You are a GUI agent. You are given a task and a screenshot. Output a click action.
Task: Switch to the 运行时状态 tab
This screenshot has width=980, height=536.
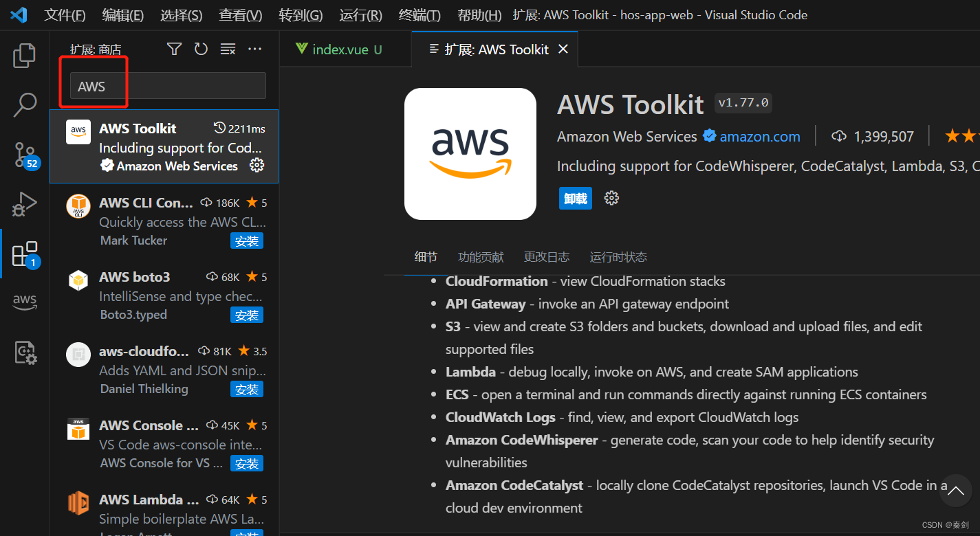pyautogui.click(x=618, y=257)
